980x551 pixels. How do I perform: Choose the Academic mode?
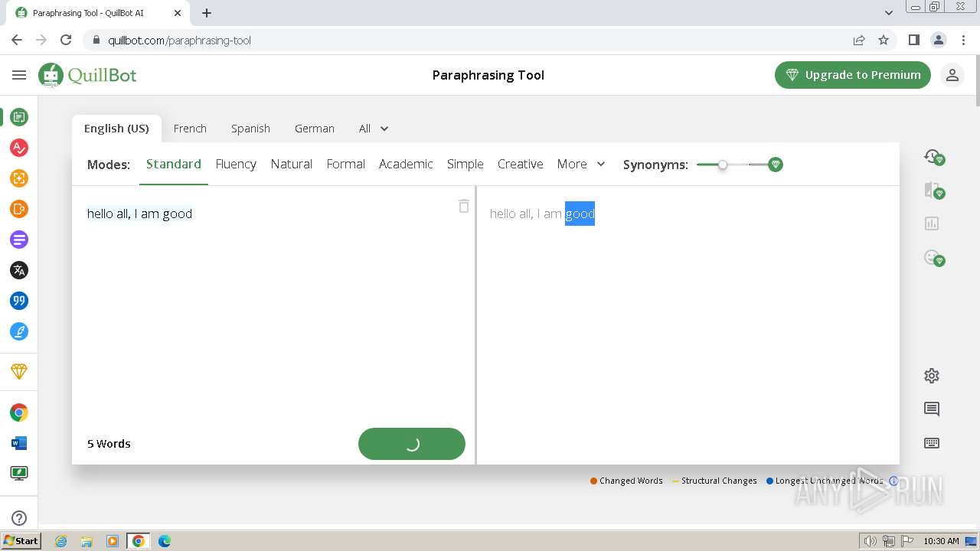pos(406,164)
